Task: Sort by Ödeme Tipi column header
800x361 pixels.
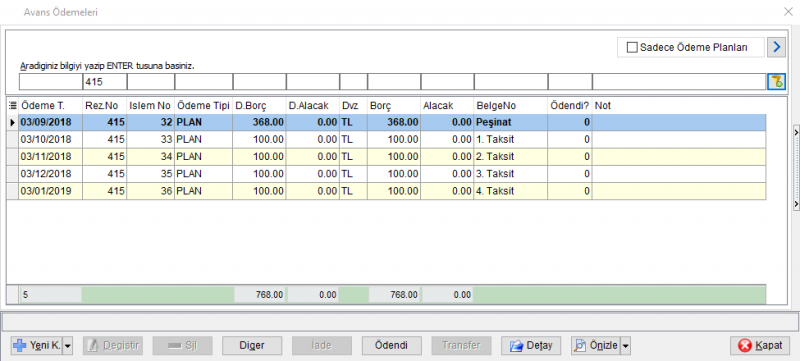Action: 204,106
